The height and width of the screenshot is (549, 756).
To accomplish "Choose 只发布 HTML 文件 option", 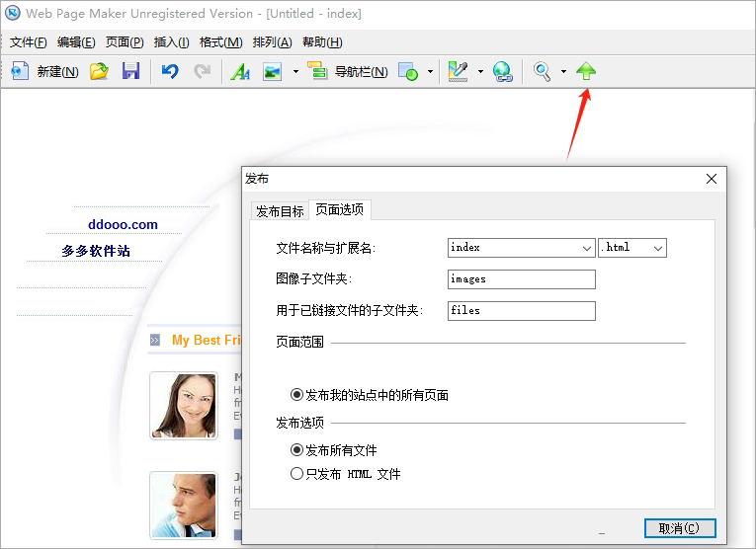I will pos(296,474).
